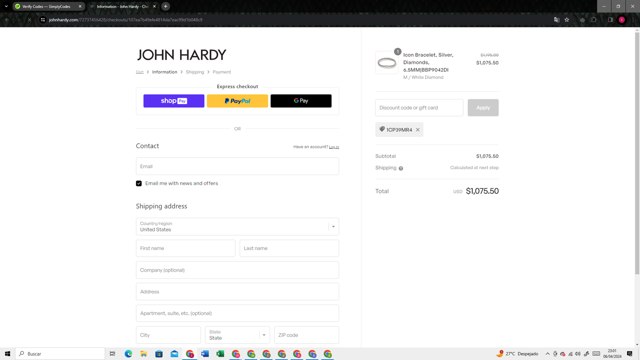Open the Country/region dropdown
Image resolution: width=640 pixels, height=360 pixels.
tap(237, 227)
